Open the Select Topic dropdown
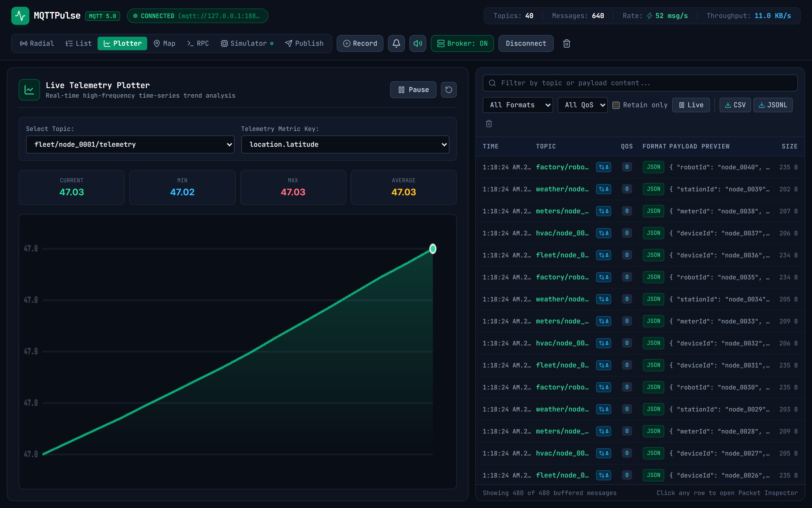 130,144
